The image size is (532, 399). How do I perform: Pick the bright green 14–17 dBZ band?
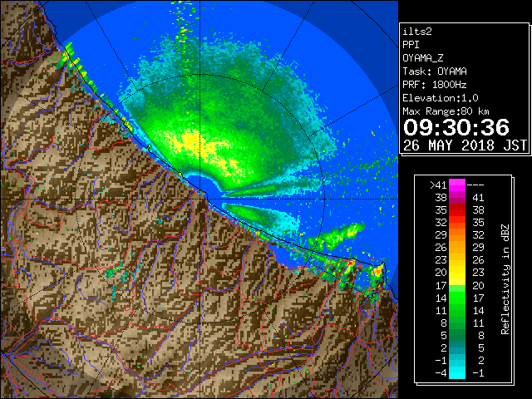(x=457, y=298)
